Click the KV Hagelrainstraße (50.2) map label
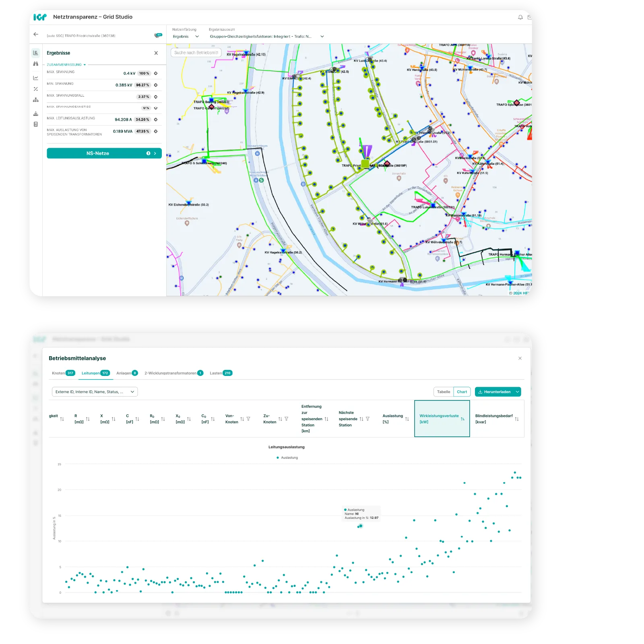 (x=283, y=252)
